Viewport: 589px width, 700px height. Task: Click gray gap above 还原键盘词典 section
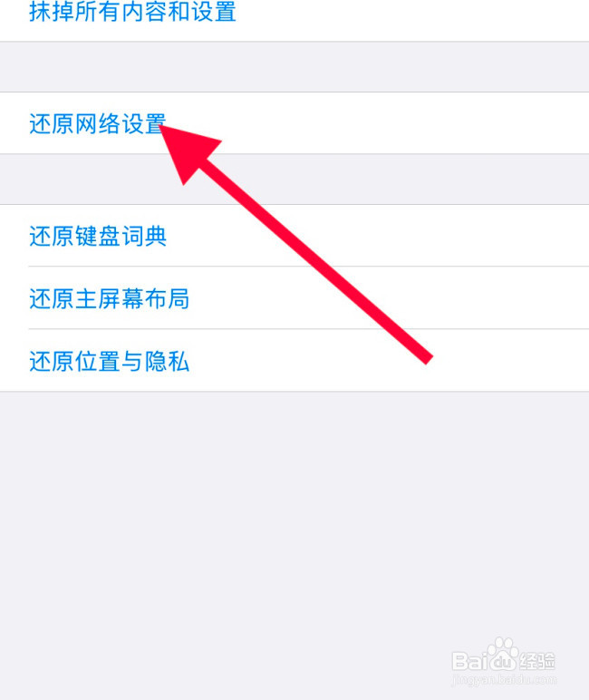coord(294,180)
